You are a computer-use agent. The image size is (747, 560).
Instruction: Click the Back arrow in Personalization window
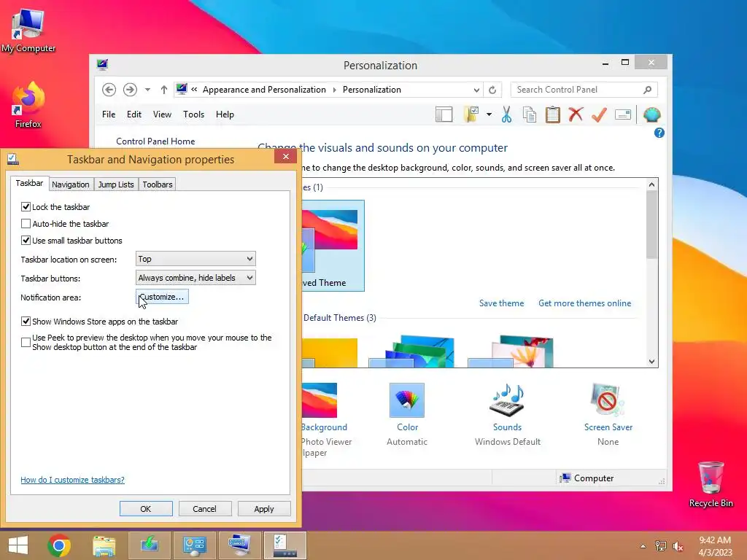click(x=109, y=90)
